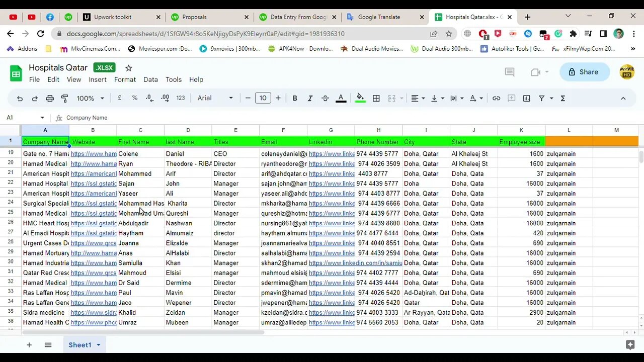Decrease decimal places
The height and width of the screenshot is (362, 644).
tap(149, 98)
